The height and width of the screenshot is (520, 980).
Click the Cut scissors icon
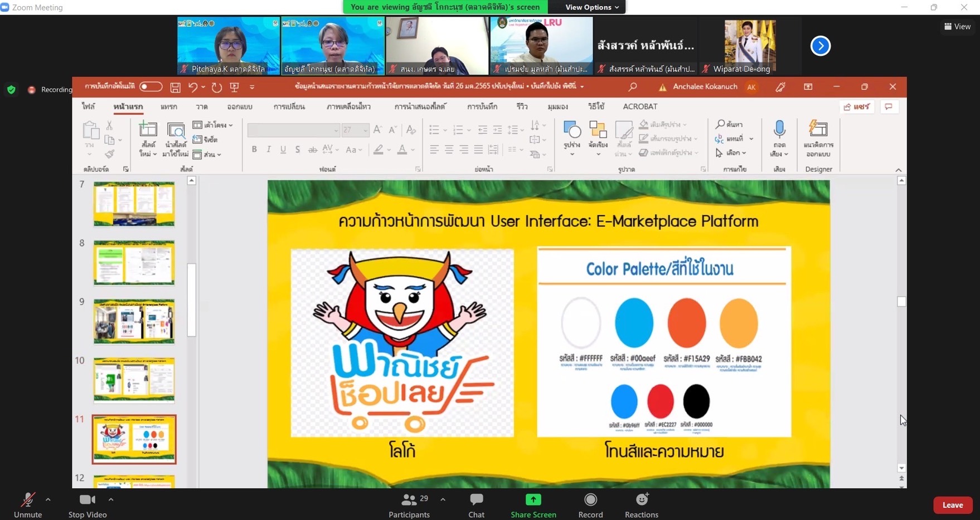(x=109, y=126)
